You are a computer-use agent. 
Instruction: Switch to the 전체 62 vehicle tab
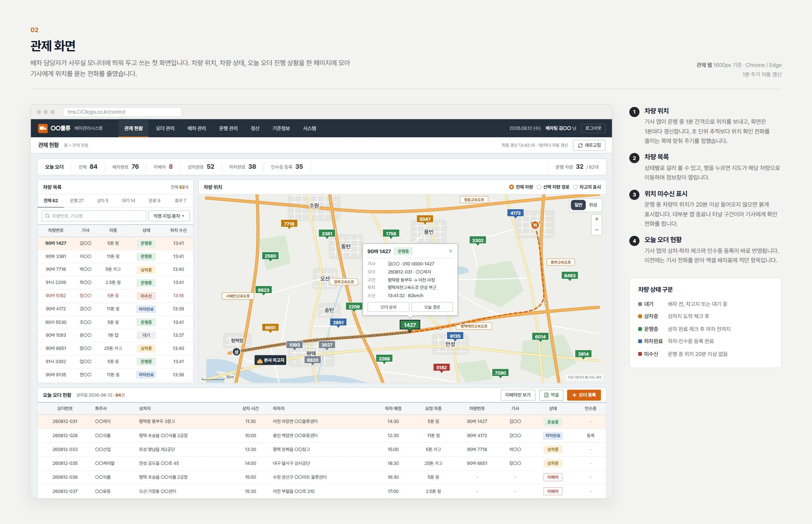[51, 201]
